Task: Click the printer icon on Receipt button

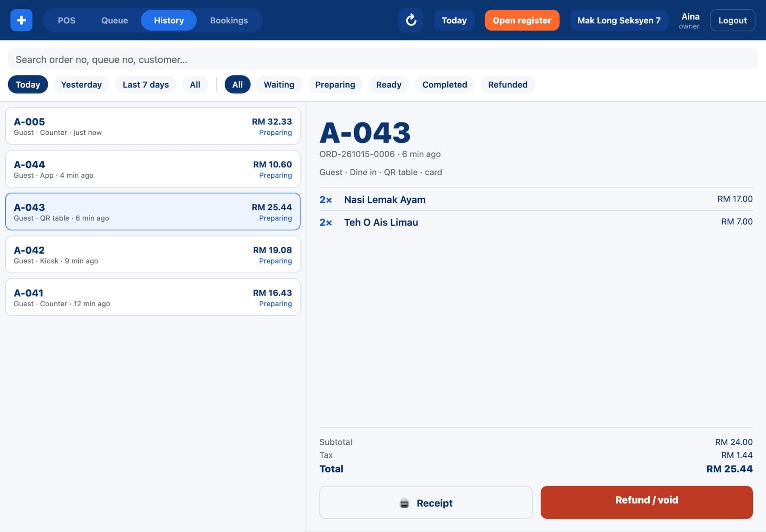Action: coord(404,503)
